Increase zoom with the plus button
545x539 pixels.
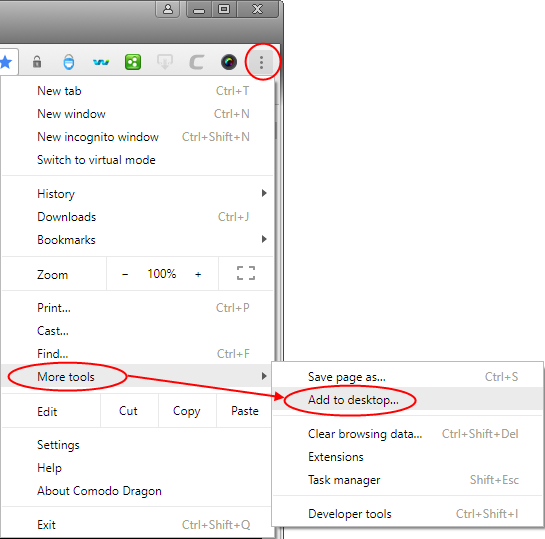(x=198, y=274)
